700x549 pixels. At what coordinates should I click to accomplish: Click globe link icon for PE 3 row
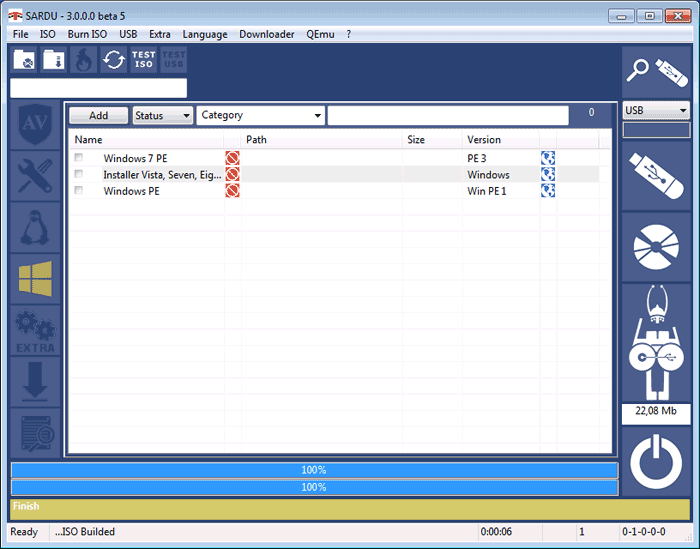(x=548, y=158)
